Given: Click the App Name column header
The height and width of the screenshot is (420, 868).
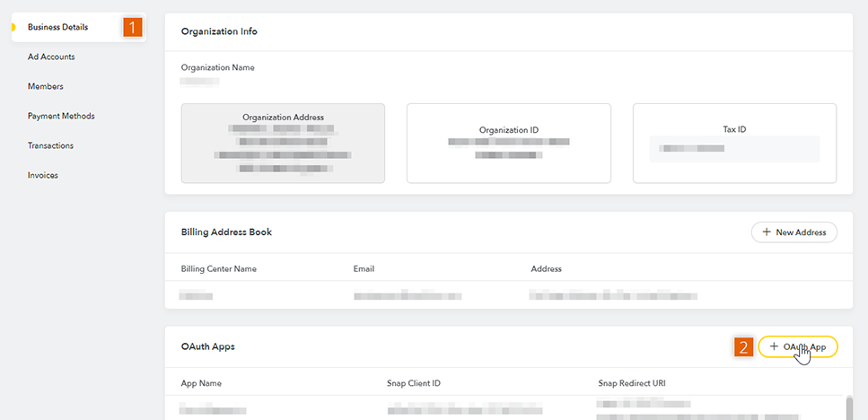Looking at the screenshot, I should click(x=201, y=383).
